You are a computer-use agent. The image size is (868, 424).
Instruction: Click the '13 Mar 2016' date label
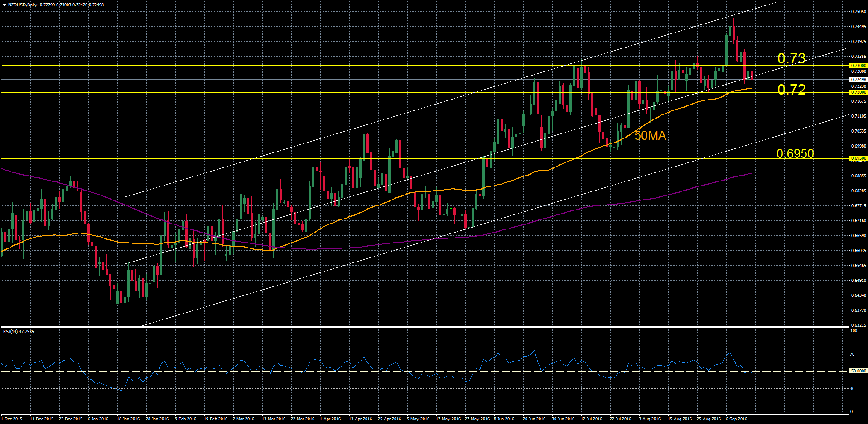pyautogui.click(x=274, y=419)
